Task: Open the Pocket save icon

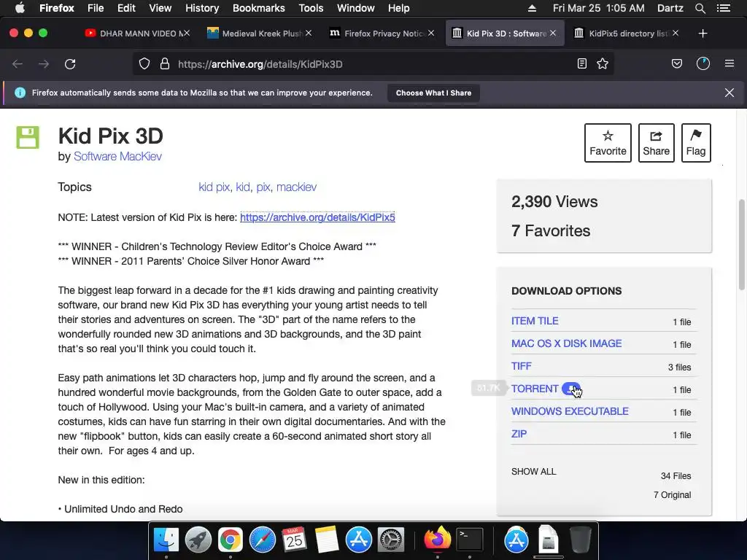Action: (677, 63)
